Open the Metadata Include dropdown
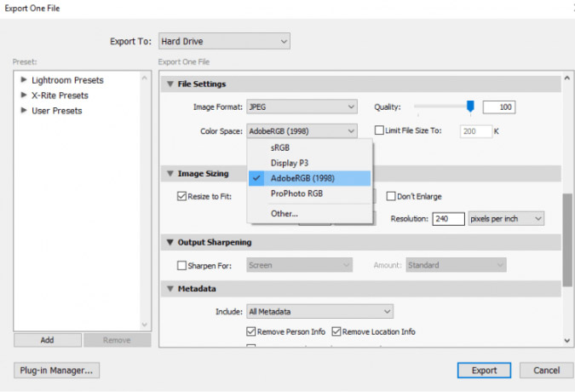Image resolution: width=575 pixels, height=392 pixels. [x=319, y=312]
